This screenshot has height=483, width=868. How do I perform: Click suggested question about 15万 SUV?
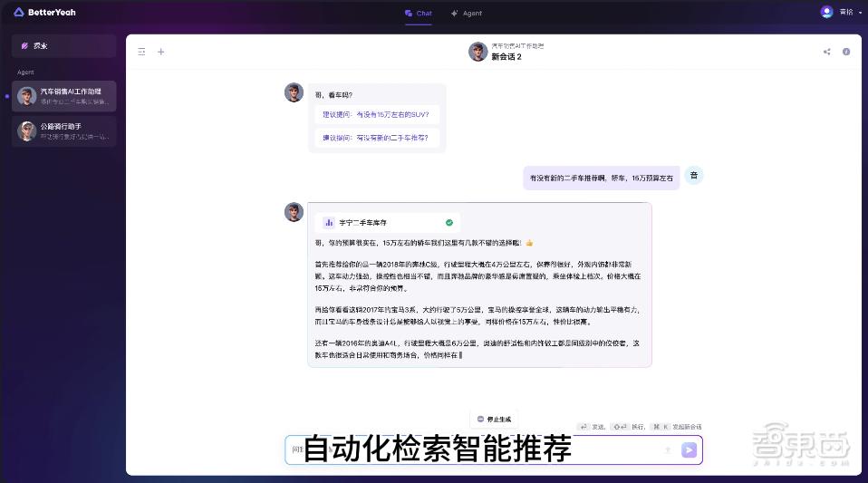[x=376, y=115]
